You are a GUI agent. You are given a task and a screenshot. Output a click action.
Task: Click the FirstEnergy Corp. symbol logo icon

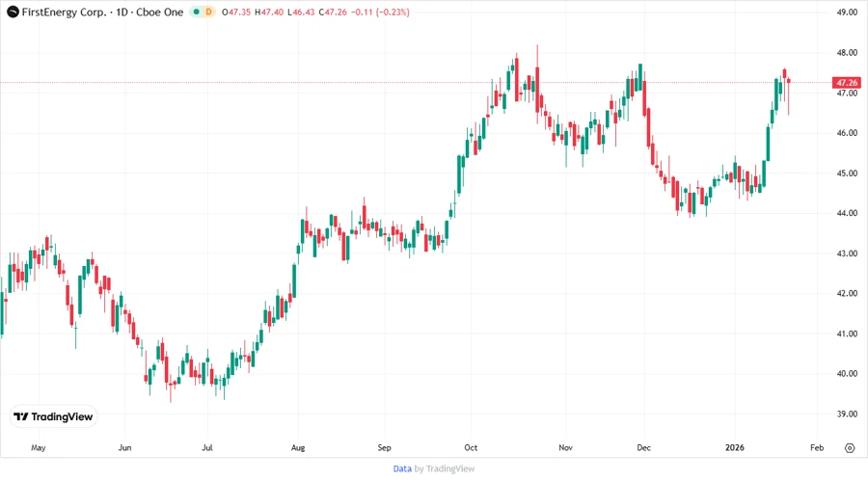pos(13,12)
